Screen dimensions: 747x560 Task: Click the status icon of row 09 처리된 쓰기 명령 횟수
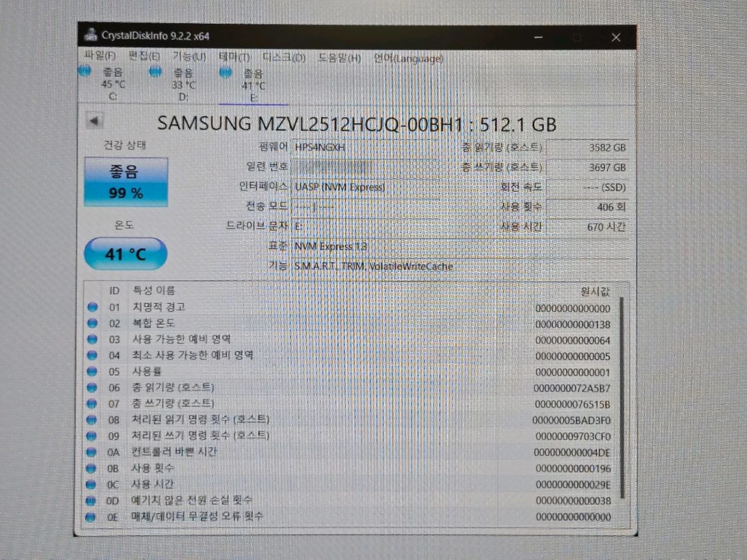[91, 436]
